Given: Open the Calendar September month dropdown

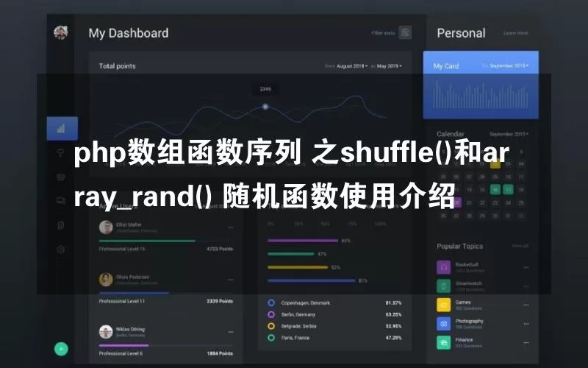Looking at the screenshot, I should (509, 134).
